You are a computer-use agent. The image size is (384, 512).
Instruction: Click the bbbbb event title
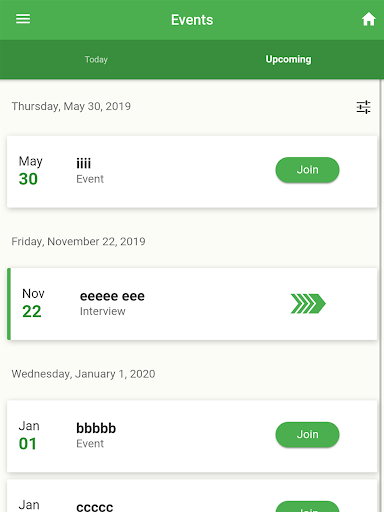96,428
